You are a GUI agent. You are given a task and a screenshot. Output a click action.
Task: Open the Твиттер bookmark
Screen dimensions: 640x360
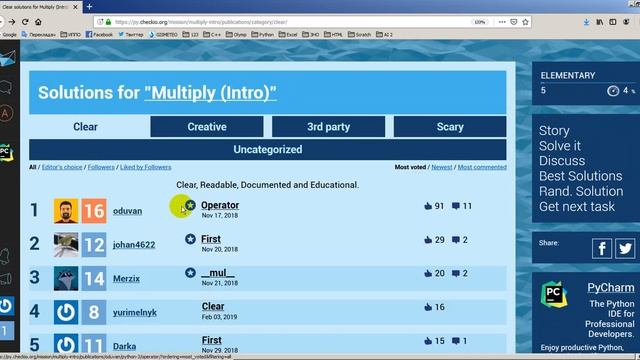click(x=131, y=35)
